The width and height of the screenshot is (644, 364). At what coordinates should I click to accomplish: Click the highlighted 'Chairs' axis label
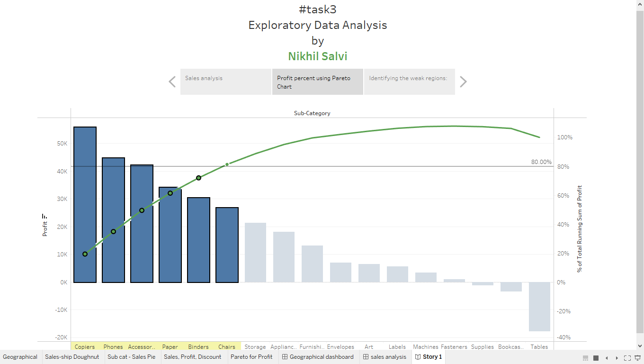[227, 346]
